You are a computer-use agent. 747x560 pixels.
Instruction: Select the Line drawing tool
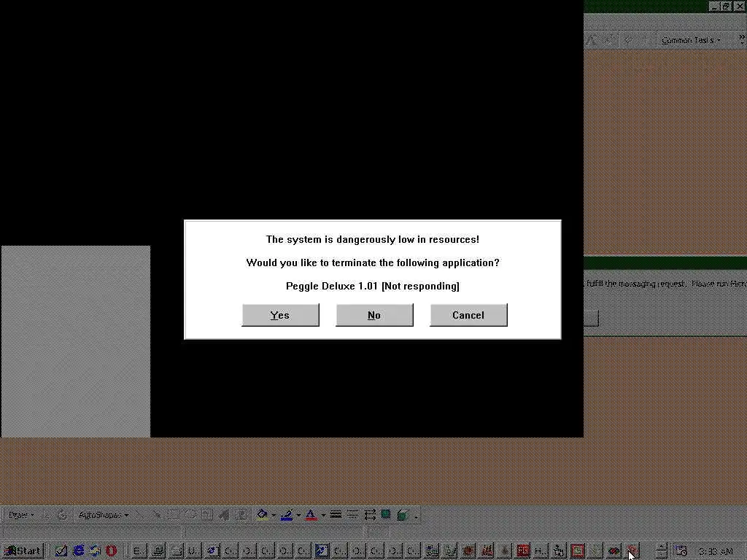[139, 516]
